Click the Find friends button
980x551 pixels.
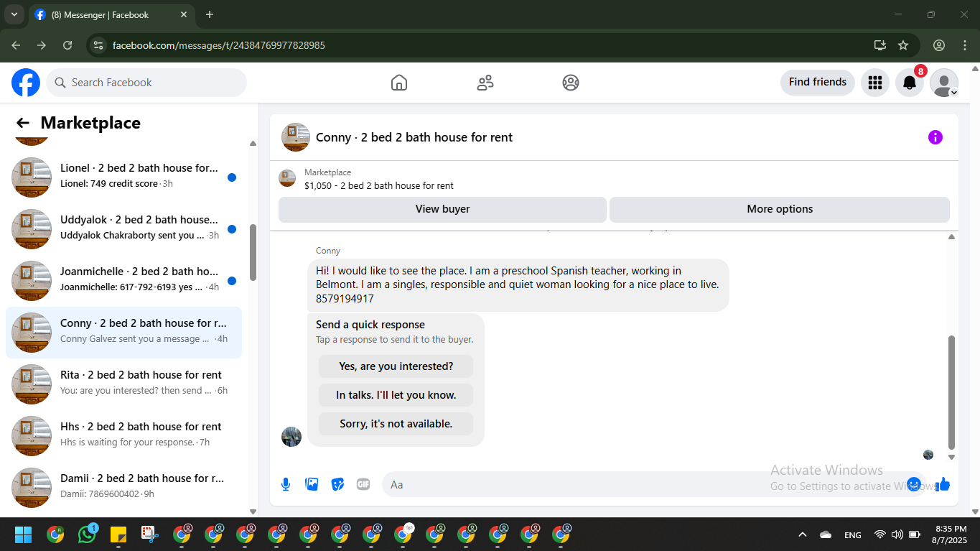[x=818, y=83]
